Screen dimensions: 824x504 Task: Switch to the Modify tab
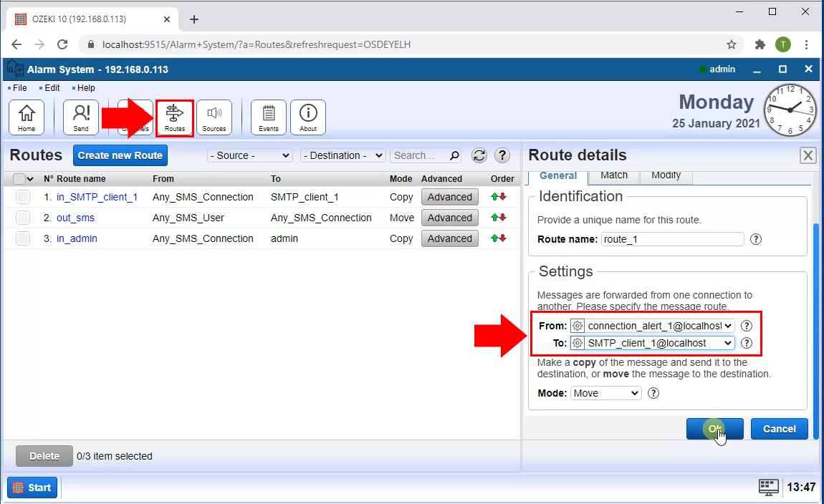coord(666,176)
